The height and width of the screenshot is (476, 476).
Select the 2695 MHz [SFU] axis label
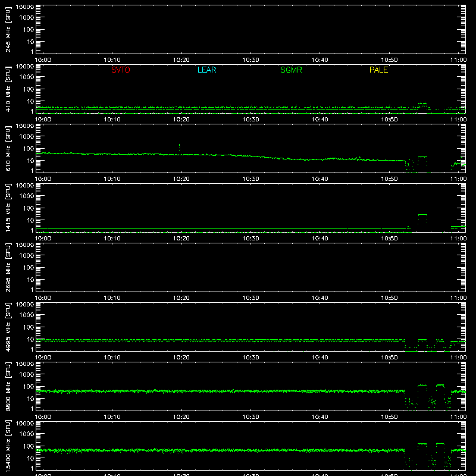pyautogui.click(x=8, y=267)
